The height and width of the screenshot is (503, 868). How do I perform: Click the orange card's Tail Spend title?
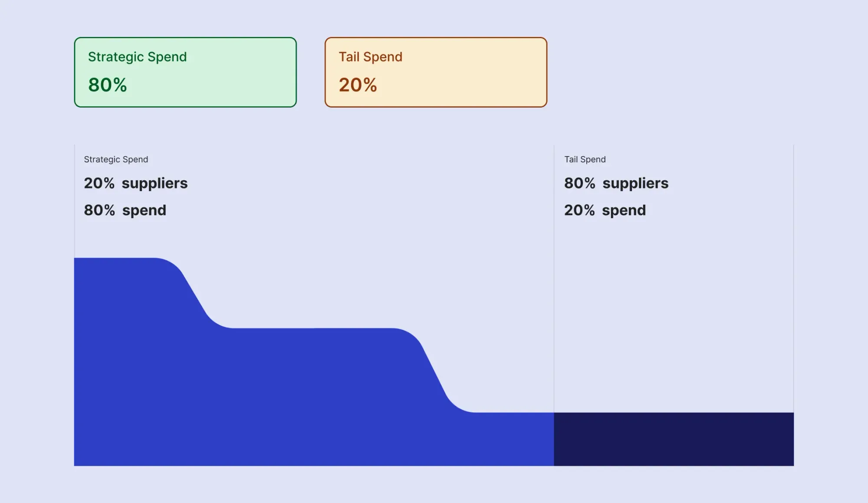(370, 57)
